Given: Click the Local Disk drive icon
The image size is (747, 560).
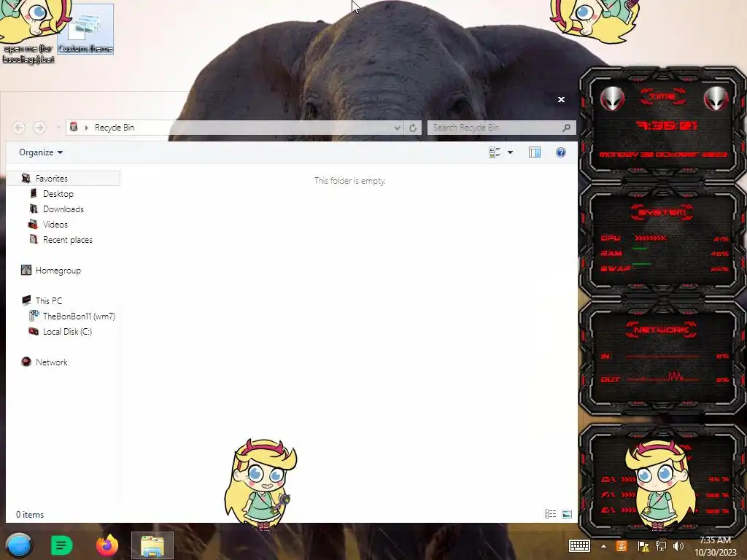Looking at the screenshot, I should 34,331.
